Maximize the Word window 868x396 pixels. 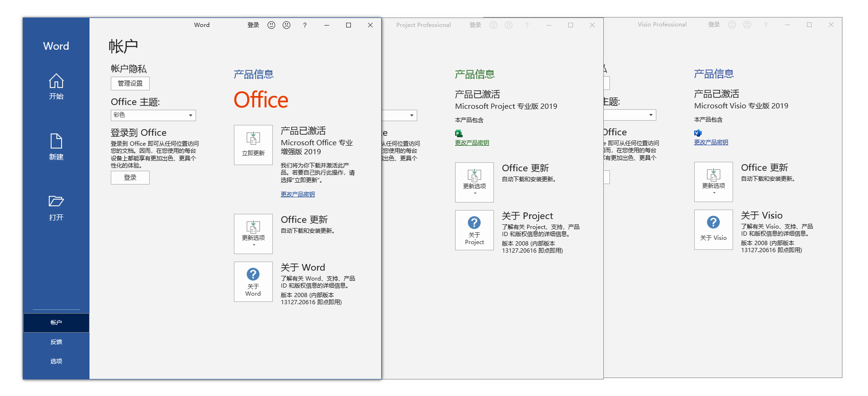(349, 25)
